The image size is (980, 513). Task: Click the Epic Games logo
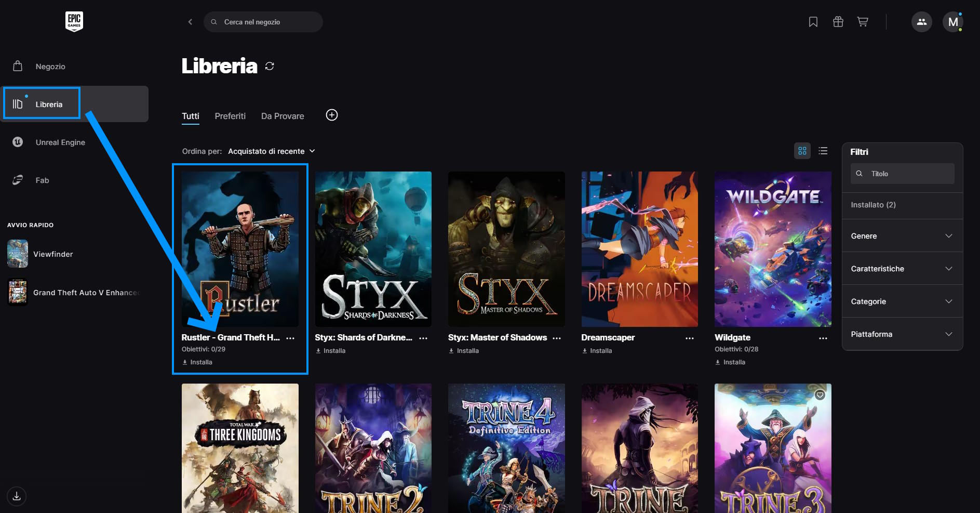point(74,21)
